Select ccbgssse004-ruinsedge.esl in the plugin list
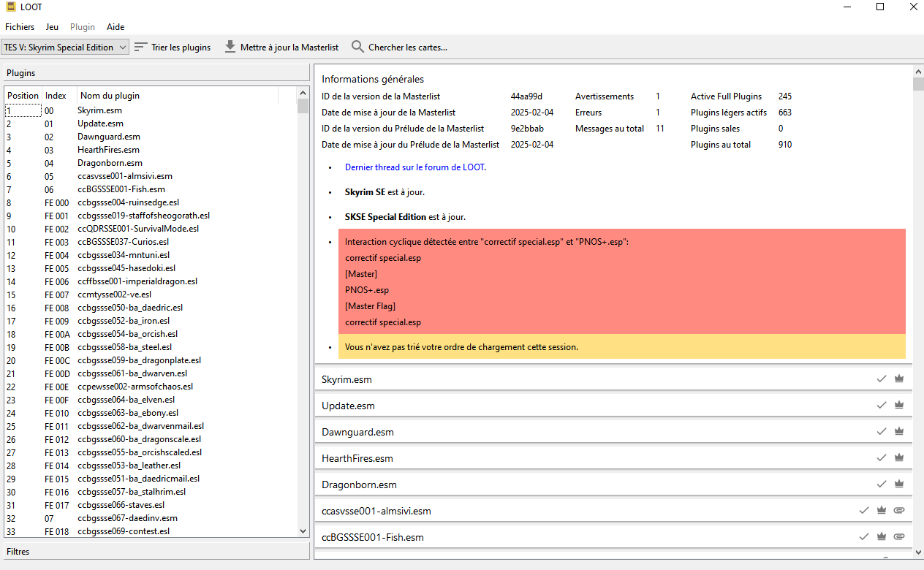The height and width of the screenshot is (570, 924). tap(151, 202)
